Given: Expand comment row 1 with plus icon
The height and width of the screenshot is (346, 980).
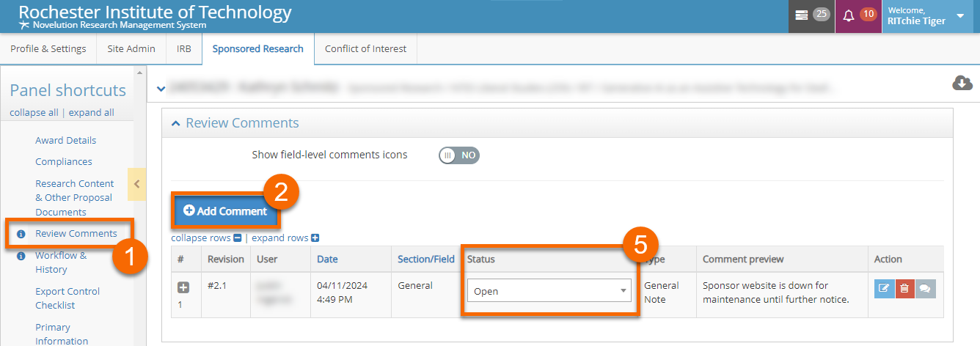Looking at the screenshot, I should pos(183,288).
